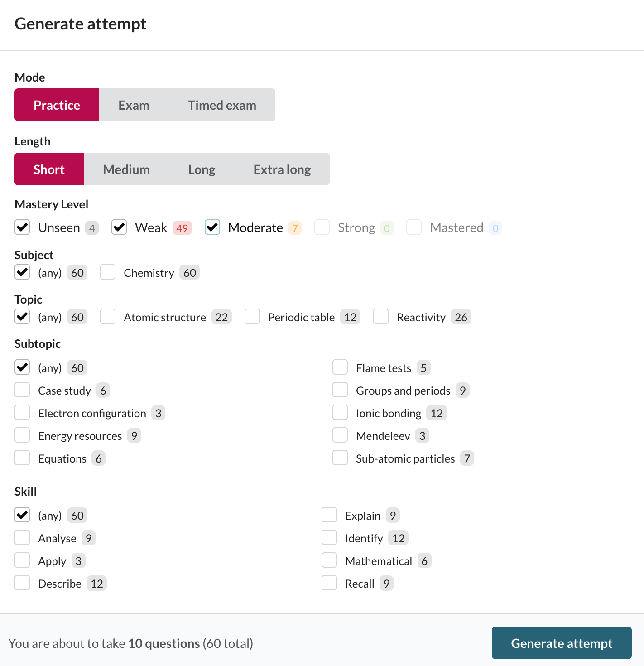This screenshot has height=666, width=644.
Task: Select the Electron configuration subtopic
Action: click(22, 413)
